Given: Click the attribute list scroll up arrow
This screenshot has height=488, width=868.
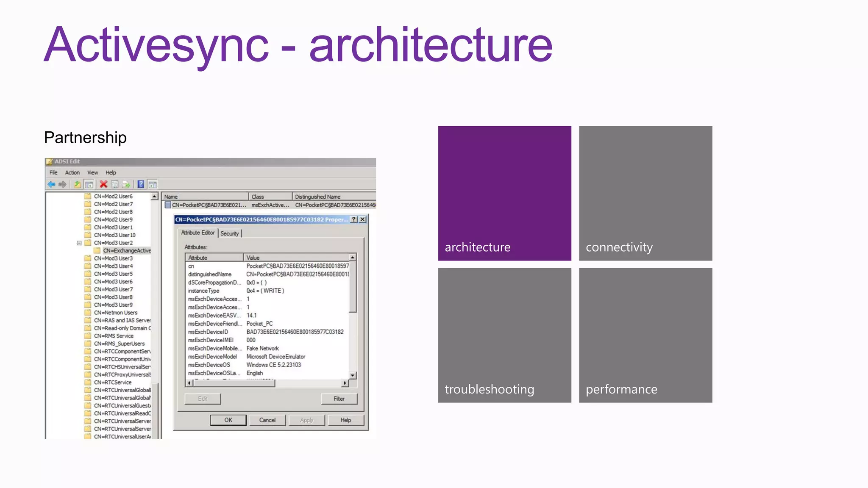Looking at the screenshot, I should tap(353, 258).
